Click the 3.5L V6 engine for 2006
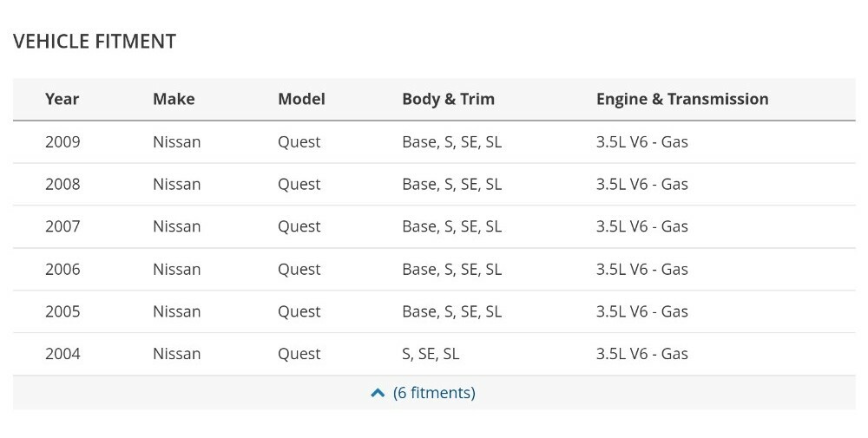This screenshot has height=438, width=868. (641, 269)
